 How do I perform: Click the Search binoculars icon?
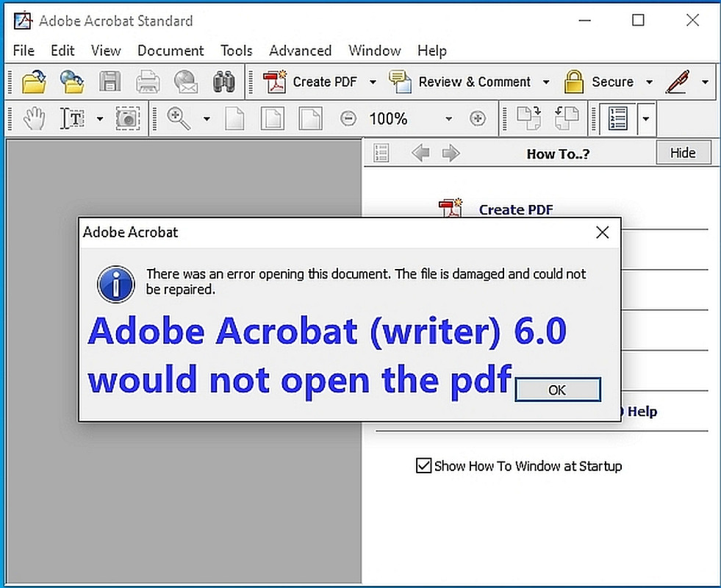click(x=224, y=82)
